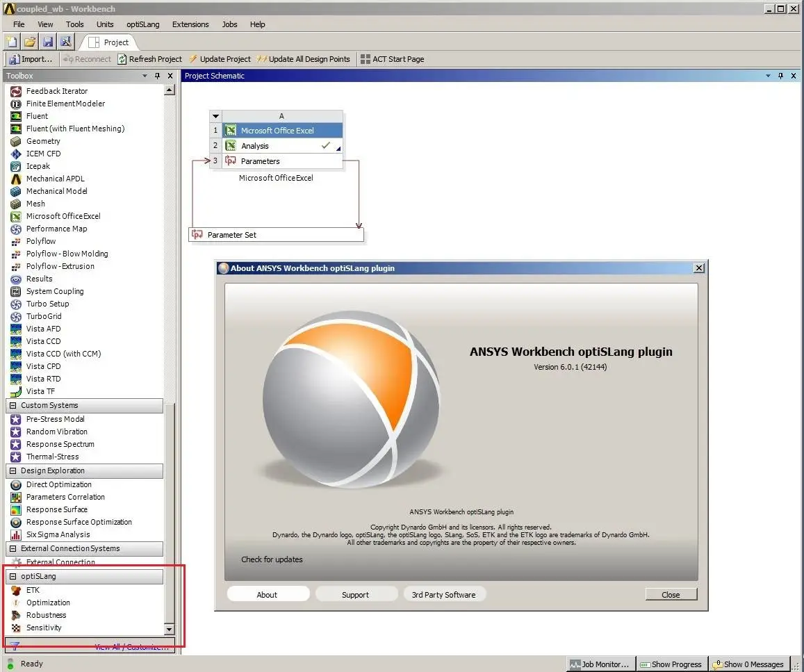Select Microsoft Office Excel icon in Toolbox
Image resolution: width=804 pixels, height=672 pixels.
[x=16, y=216]
